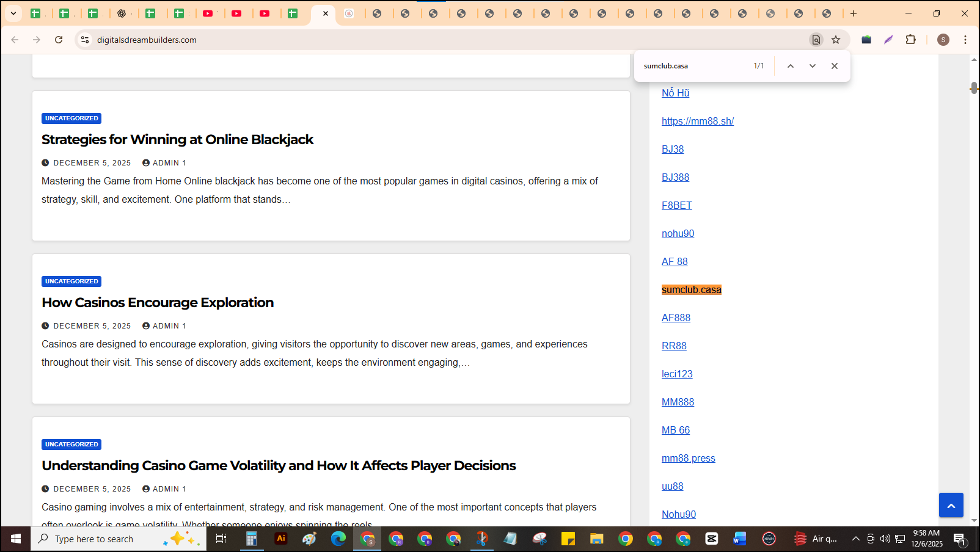This screenshot has width=980, height=552.
Task: Close the find-in-page bar
Action: [835, 66]
